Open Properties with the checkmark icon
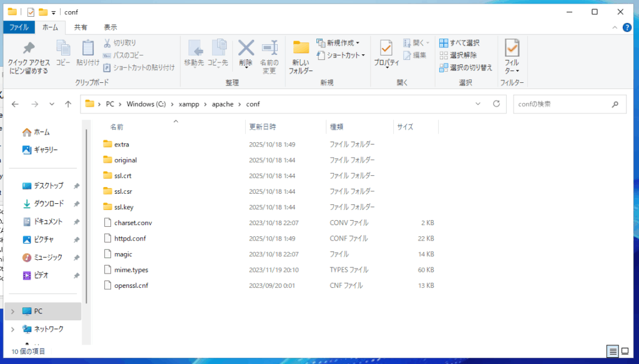The image size is (639, 364). (x=386, y=49)
